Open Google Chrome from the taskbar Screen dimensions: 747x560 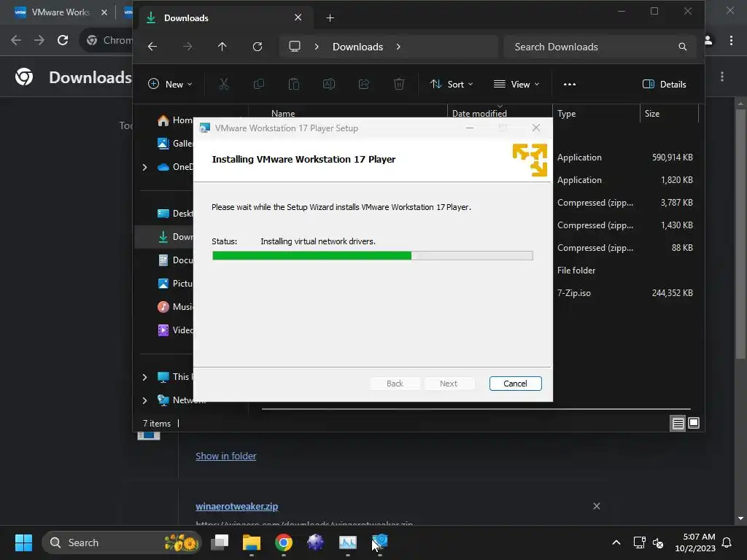[x=284, y=542]
